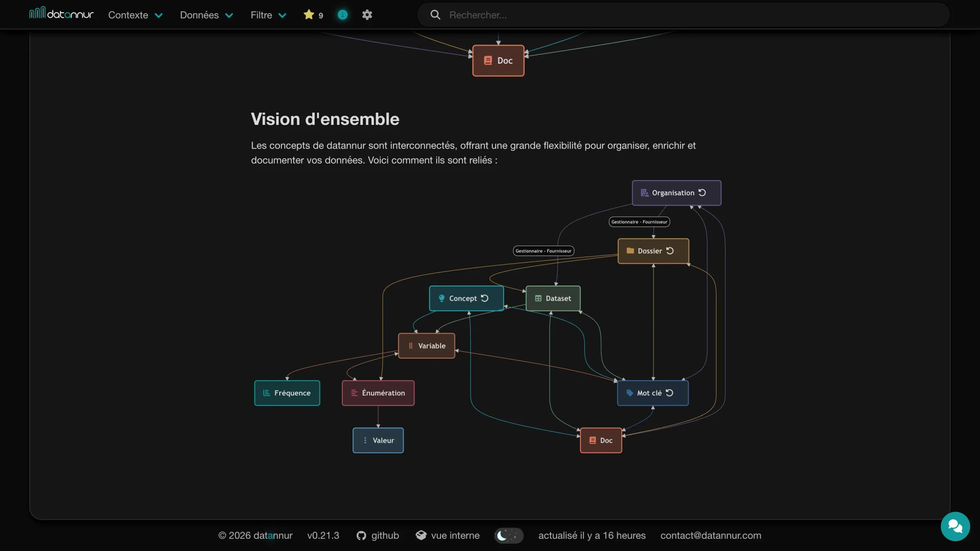The image size is (980, 551).
Task: Click Vision d'ensemble heading
Action: [x=325, y=119]
